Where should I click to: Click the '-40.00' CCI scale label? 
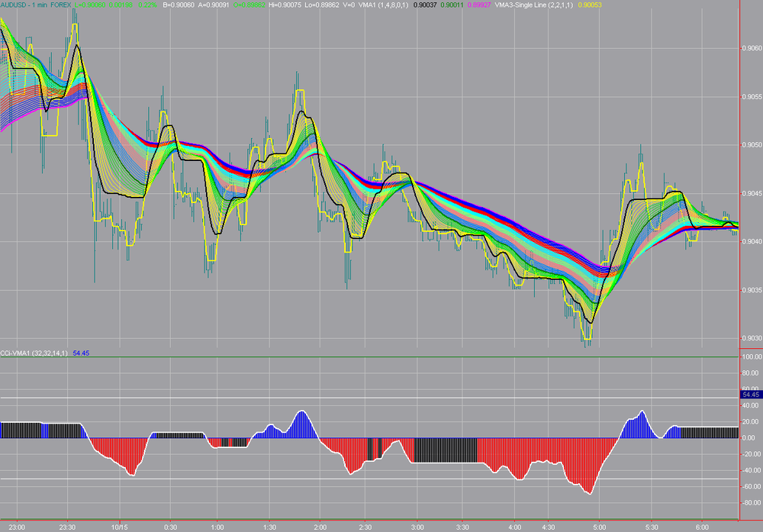point(752,470)
